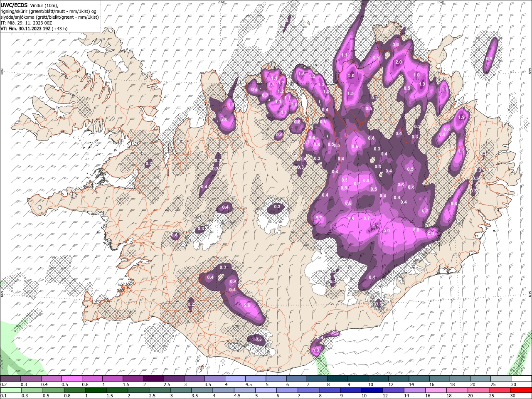
Task: Pick snow legend swatch between 8 and 9
Action: pyautogui.click(x=337, y=378)
